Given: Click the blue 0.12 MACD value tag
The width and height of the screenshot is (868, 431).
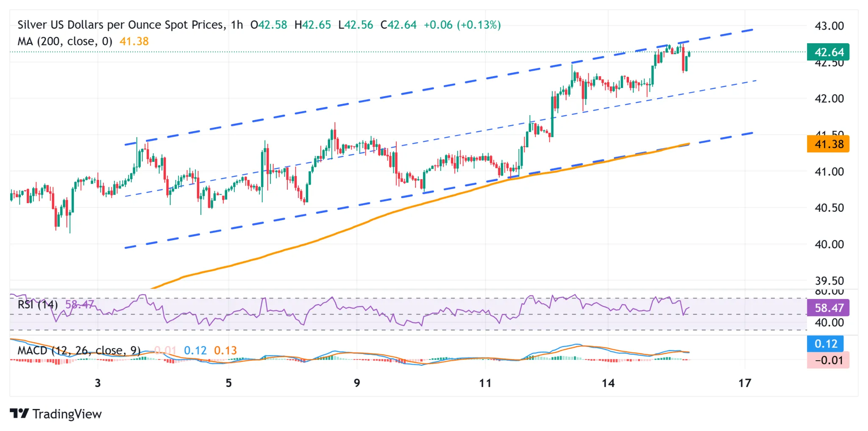Looking at the screenshot, I should (x=826, y=344).
